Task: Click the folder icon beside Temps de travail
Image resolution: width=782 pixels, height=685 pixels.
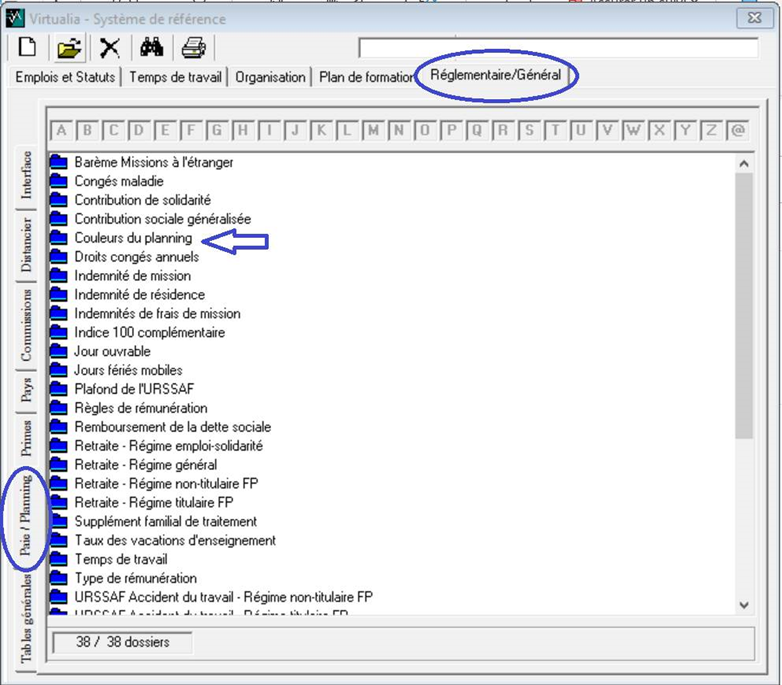Action: click(59, 560)
